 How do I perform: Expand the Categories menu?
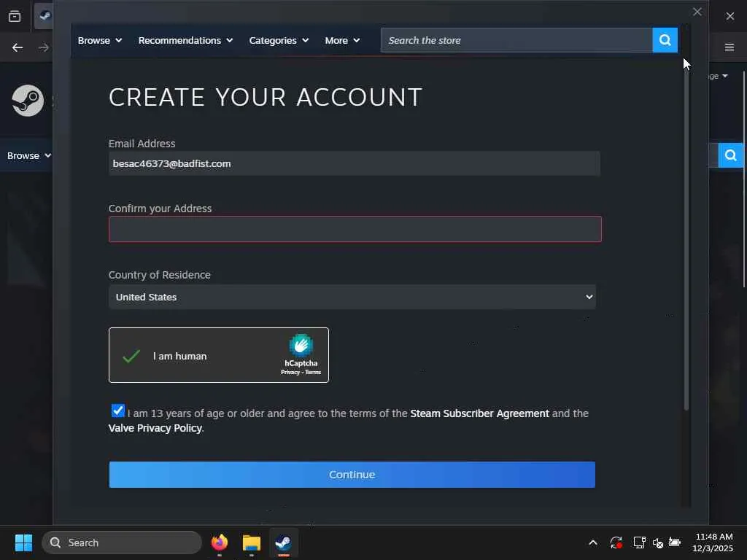(x=279, y=41)
